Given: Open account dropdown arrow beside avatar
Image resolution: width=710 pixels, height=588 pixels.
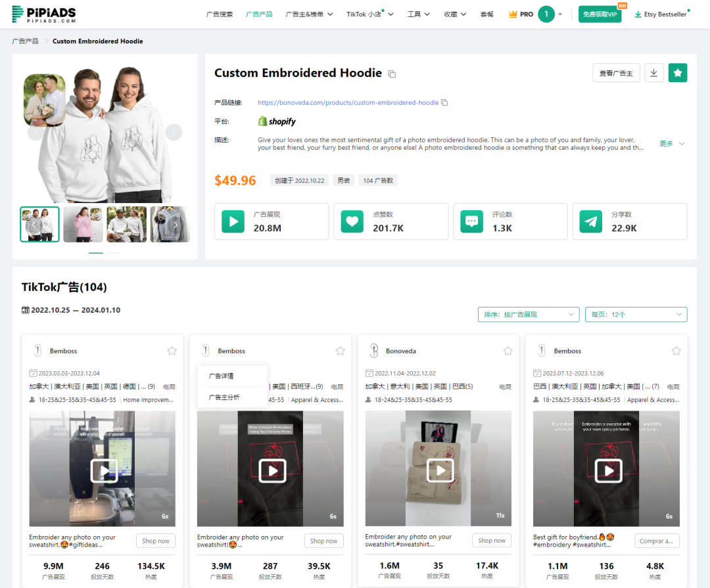Looking at the screenshot, I should (x=560, y=14).
